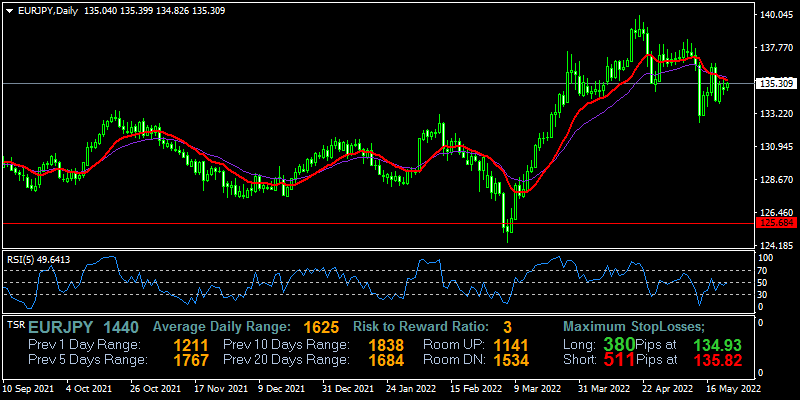This screenshot has height=400, width=800.
Task: Select the red horizontal line at 125.684
Action: point(378,223)
